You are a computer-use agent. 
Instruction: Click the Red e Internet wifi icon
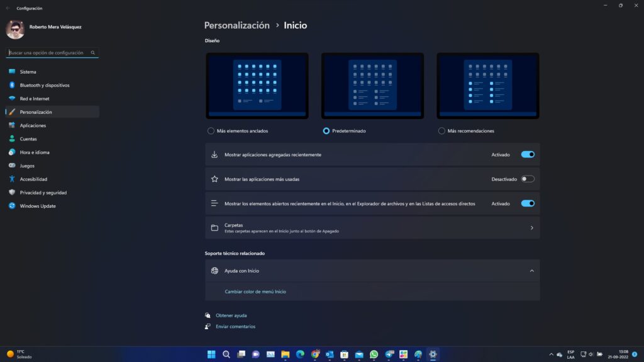click(12, 99)
